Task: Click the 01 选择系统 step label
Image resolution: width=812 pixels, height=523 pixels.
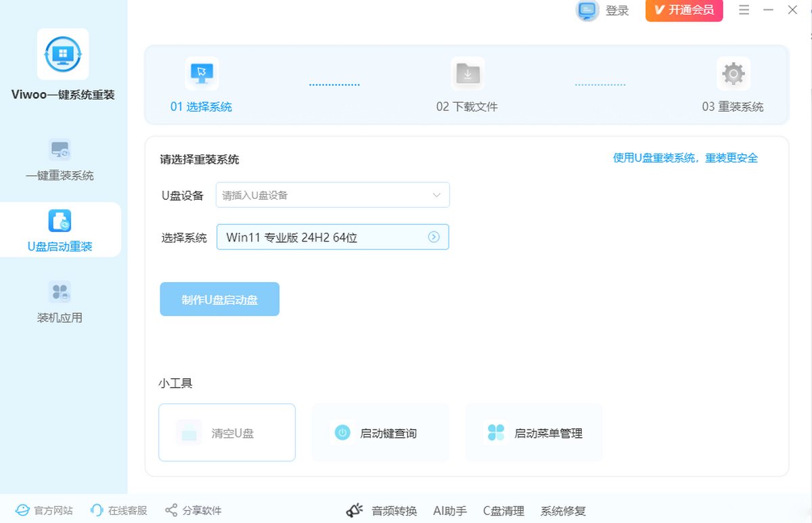Action: pyautogui.click(x=201, y=107)
